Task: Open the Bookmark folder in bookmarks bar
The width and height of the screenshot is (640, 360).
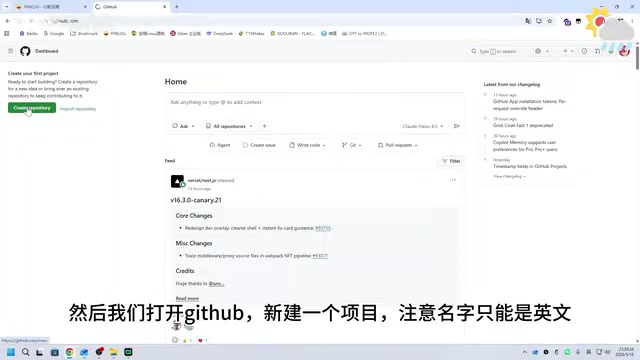Action: click(x=84, y=33)
